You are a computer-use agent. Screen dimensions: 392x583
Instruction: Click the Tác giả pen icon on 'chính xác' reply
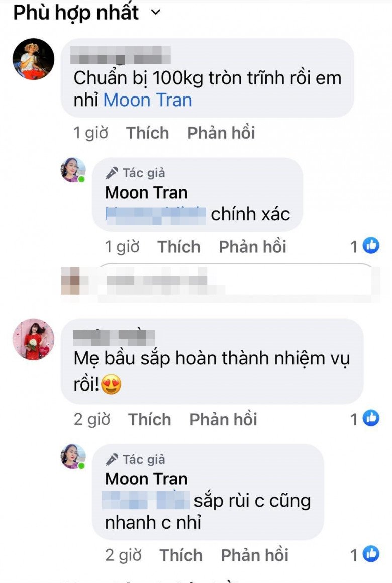tap(112, 173)
